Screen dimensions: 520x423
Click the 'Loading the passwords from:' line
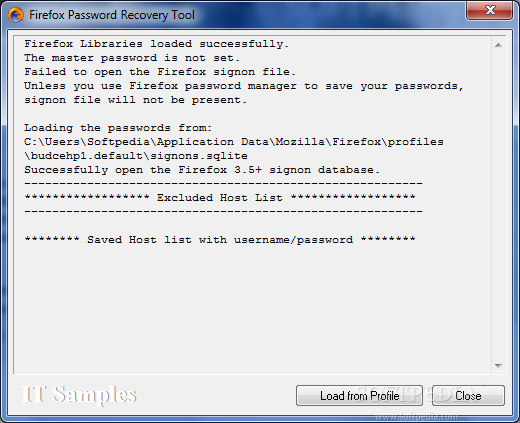tap(118, 128)
